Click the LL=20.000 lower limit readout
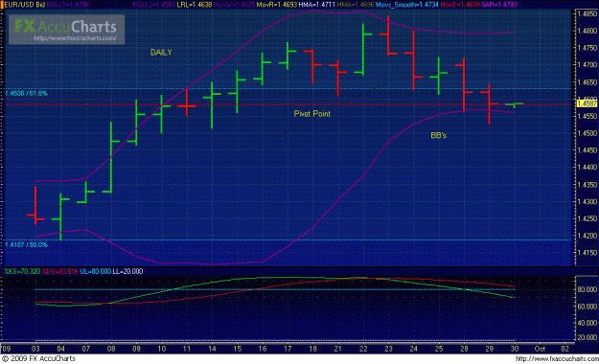The image size is (599, 364). coord(127,271)
